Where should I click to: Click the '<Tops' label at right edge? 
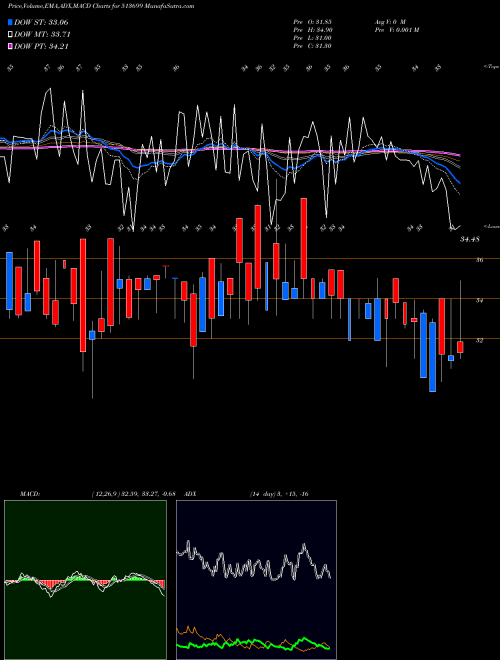click(491, 67)
